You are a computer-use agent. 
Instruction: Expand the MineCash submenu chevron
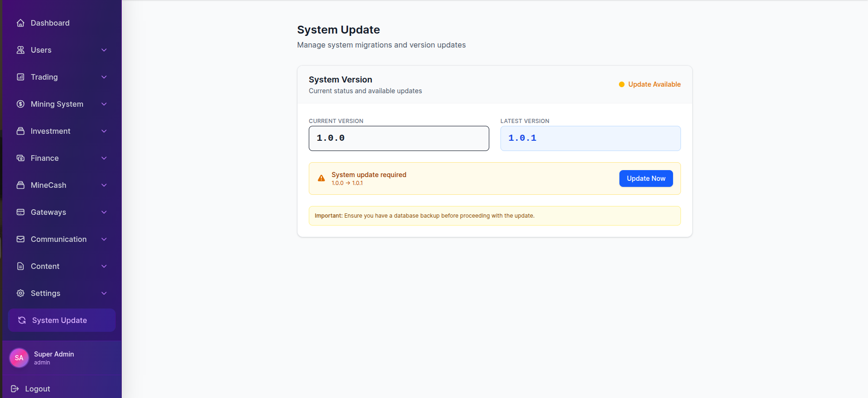point(104,185)
